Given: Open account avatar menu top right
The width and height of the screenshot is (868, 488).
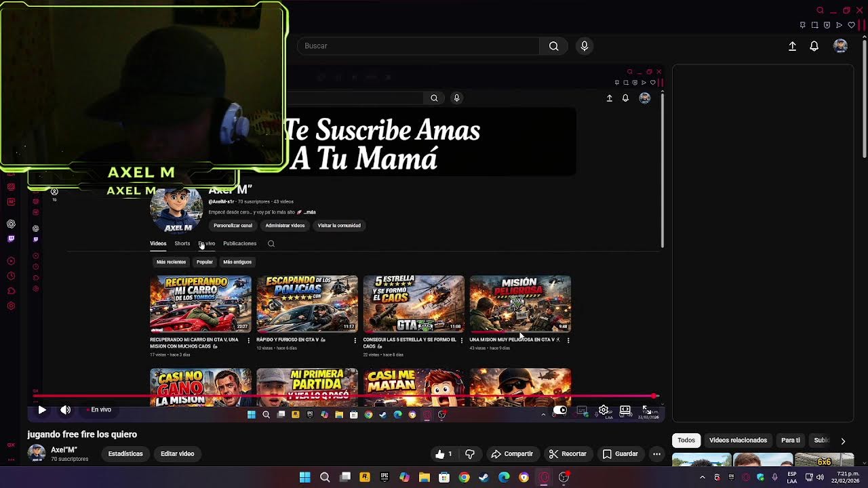Looking at the screenshot, I should pyautogui.click(x=840, y=46).
